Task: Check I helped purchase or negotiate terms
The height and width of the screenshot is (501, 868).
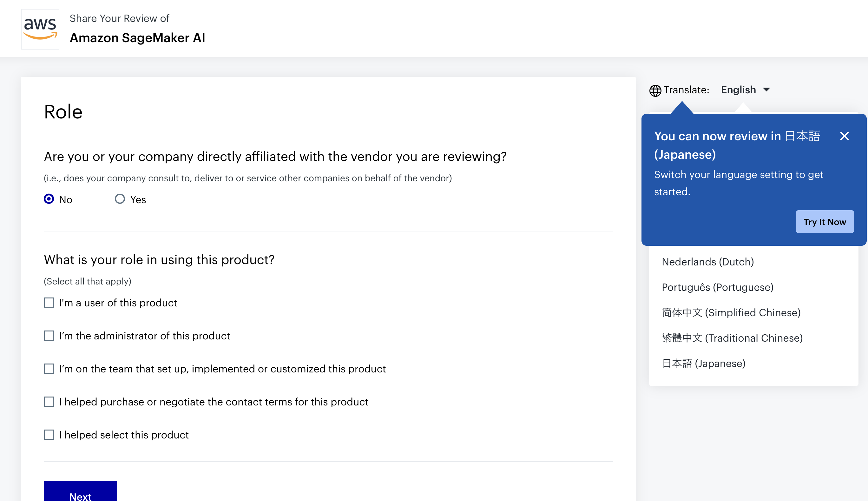Action: [49, 402]
